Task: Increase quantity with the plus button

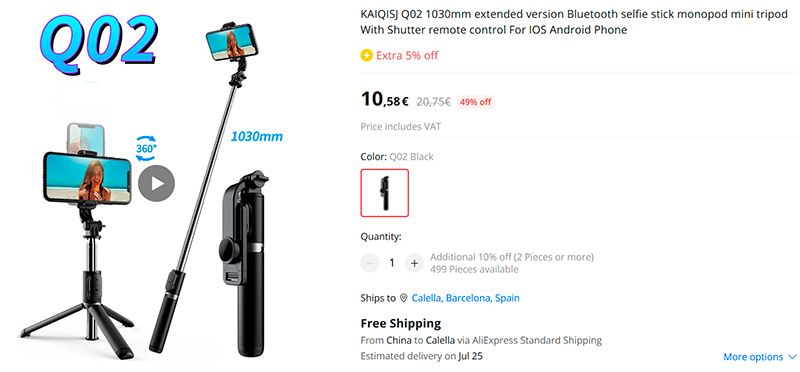Action: point(414,263)
